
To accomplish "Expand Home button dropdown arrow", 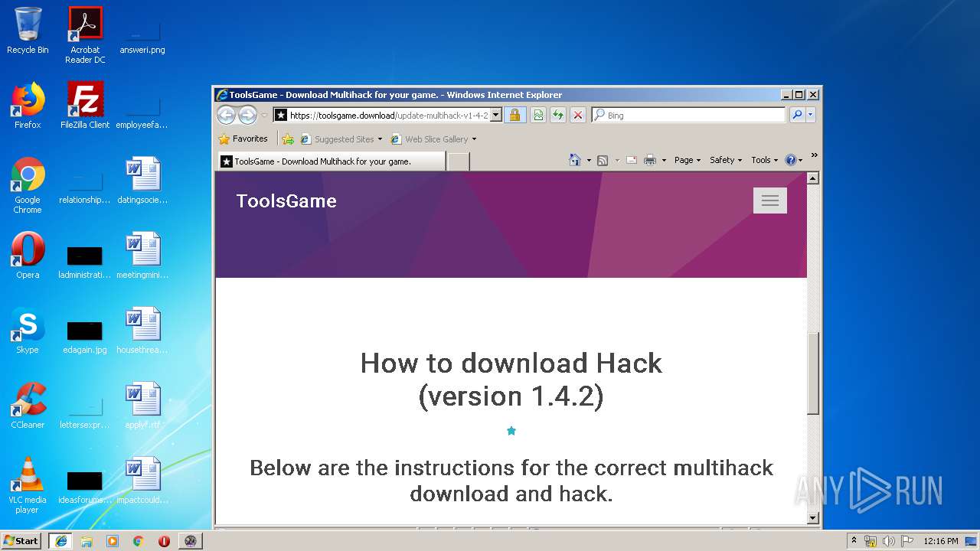I will click(589, 160).
